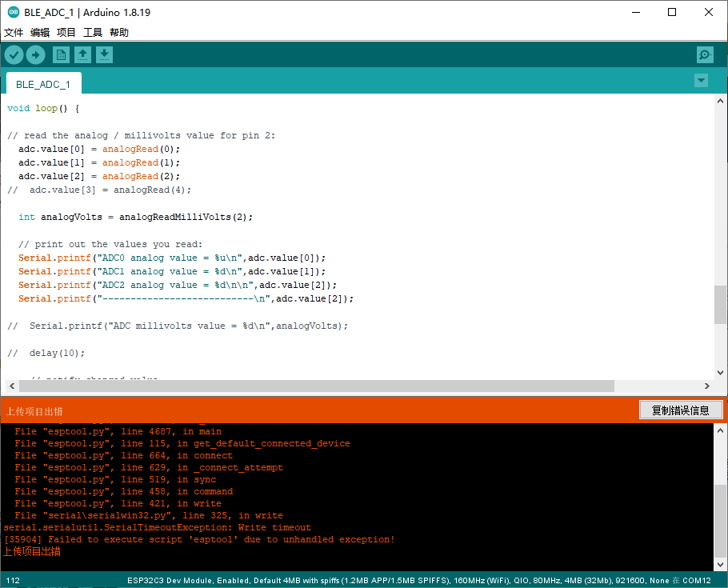This screenshot has width=728, height=588.
Task: Close the Arduino IDE window
Action: tap(709, 12)
